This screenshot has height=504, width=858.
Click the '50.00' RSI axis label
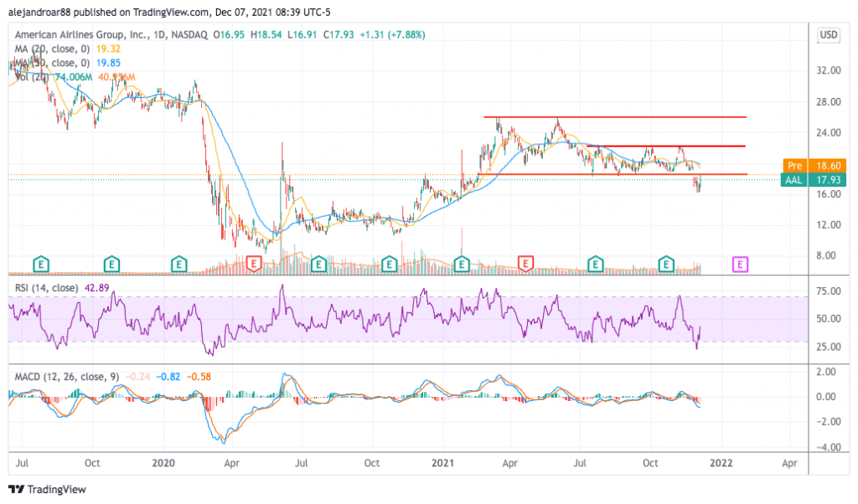coord(828,319)
